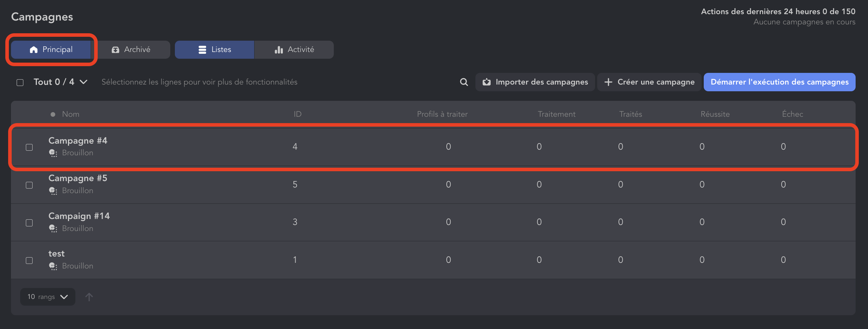Click the scroll-to-top arrow icon
Image resolution: width=868 pixels, height=329 pixels.
[x=89, y=297]
